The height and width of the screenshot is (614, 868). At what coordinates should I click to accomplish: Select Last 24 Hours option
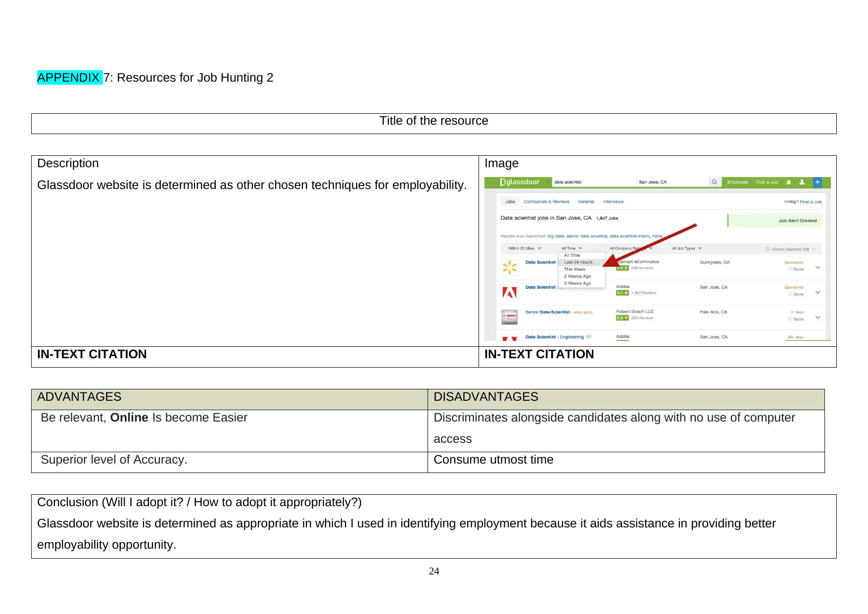click(x=581, y=262)
